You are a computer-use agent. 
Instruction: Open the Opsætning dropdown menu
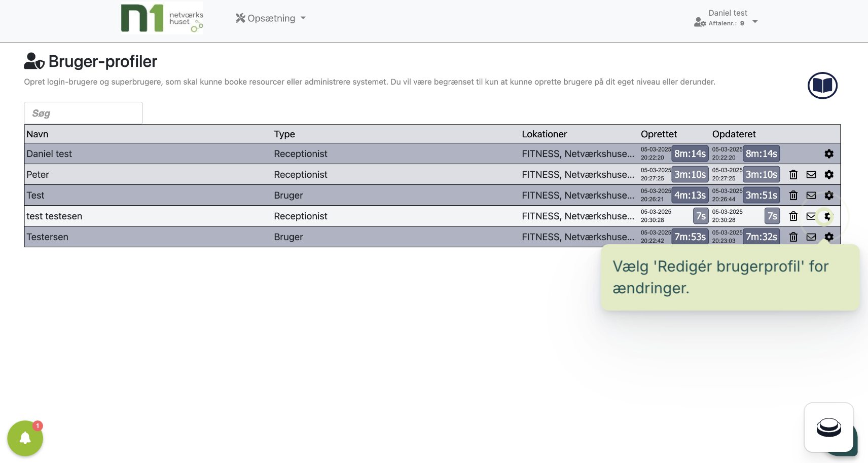270,18
